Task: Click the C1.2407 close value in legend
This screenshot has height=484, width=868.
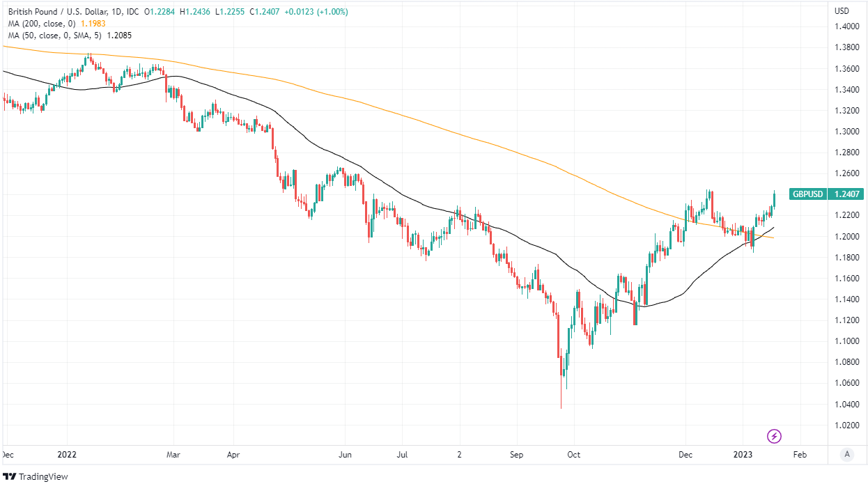Action: click(x=271, y=13)
